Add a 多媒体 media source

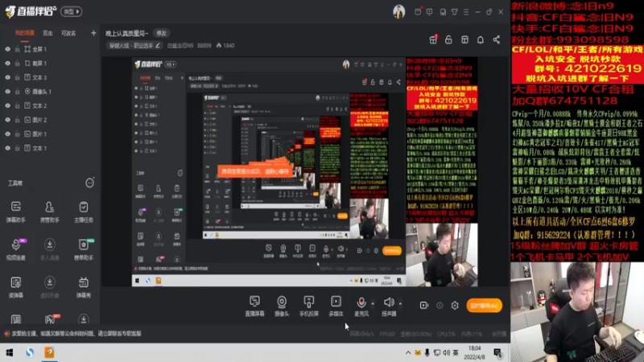[336, 306]
